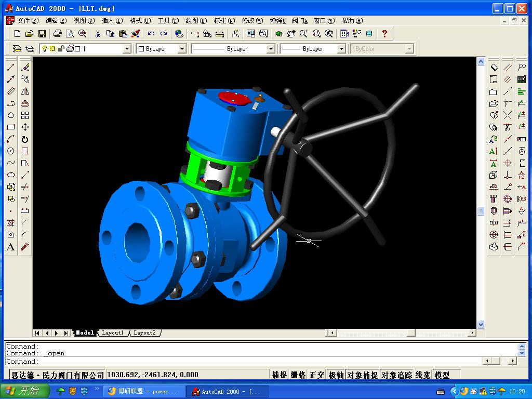This screenshot has width=532, height=399.
Task: Open the 文件(F) menu
Action: [28, 21]
